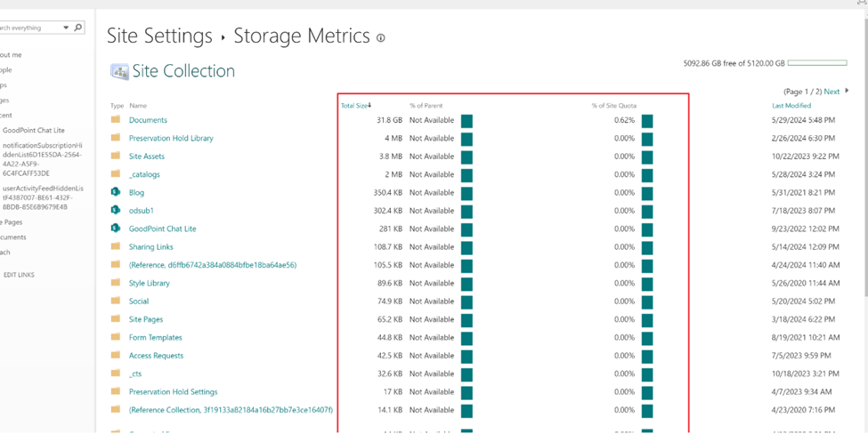Image resolution: width=868 pixels, height=434 pixels.
Task: Click inside the search everything box
Action: point(30,28)
